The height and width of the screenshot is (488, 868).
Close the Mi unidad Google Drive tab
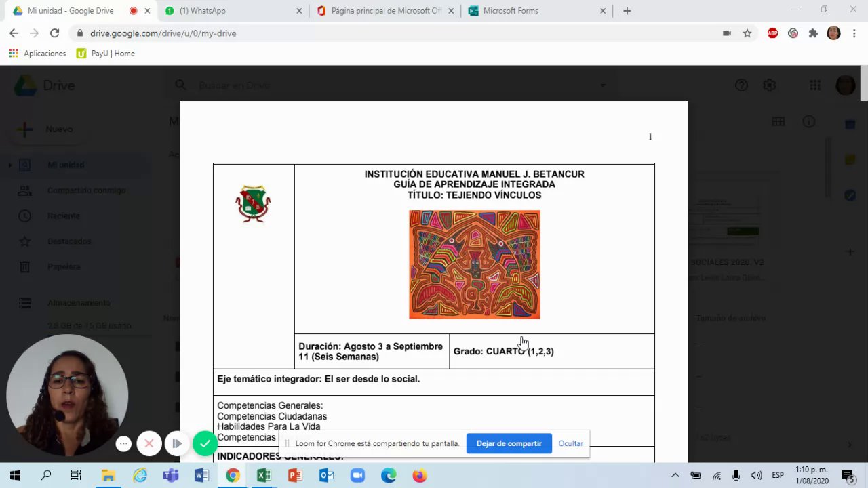[147, 11]
